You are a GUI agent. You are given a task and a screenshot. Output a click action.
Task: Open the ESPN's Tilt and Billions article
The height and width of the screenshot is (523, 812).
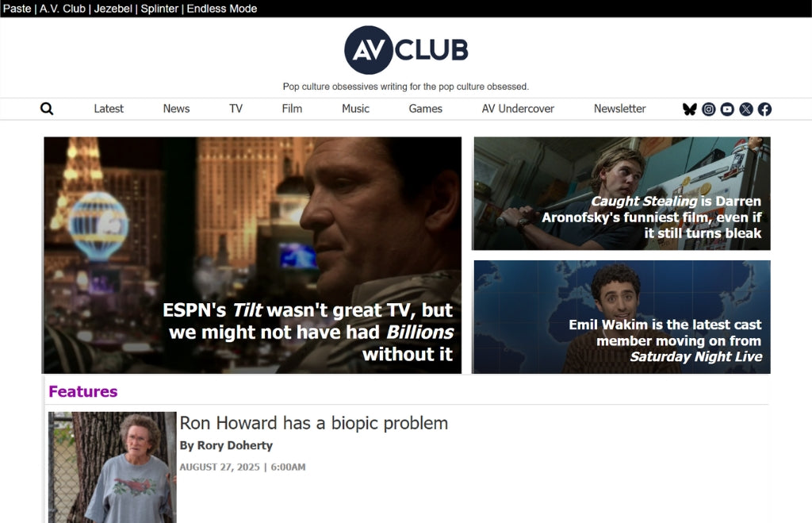[252, 255]
